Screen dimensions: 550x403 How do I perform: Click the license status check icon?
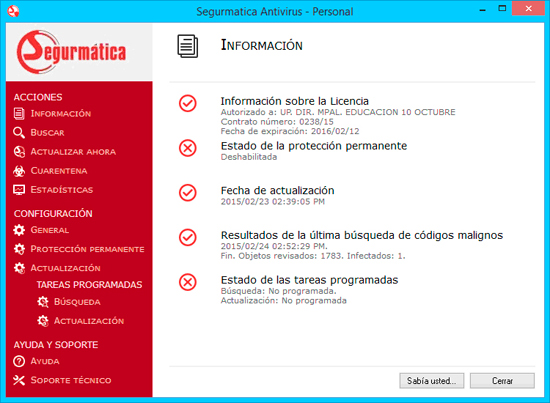coord(188,103)
